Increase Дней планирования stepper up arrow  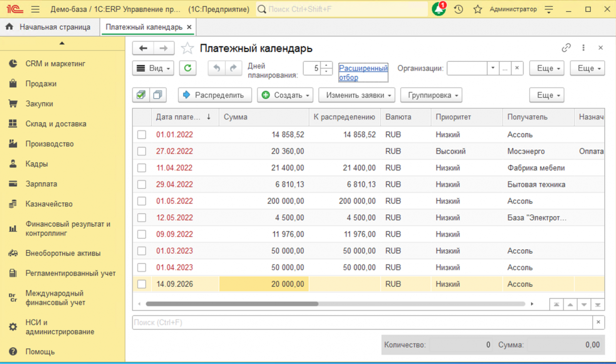pyautogui.click(x=326, y=65)
